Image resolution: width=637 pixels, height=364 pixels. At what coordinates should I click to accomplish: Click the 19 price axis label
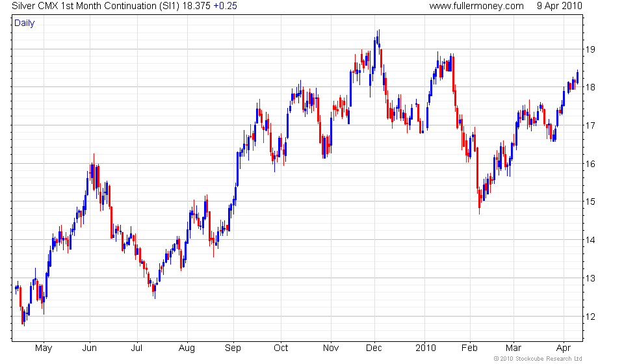590,49
